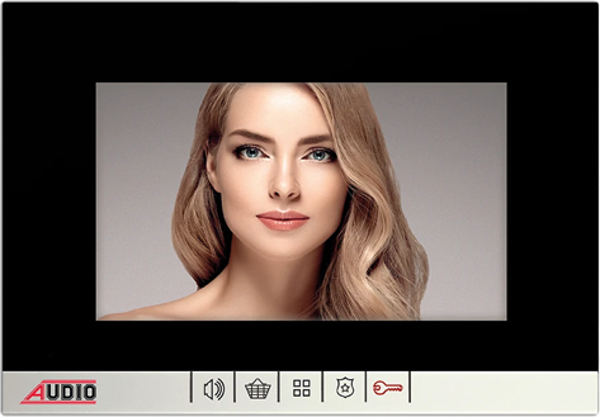600x417 pixels.
Task: Open the four-squares grid menu icon
Action: point(301,388)
